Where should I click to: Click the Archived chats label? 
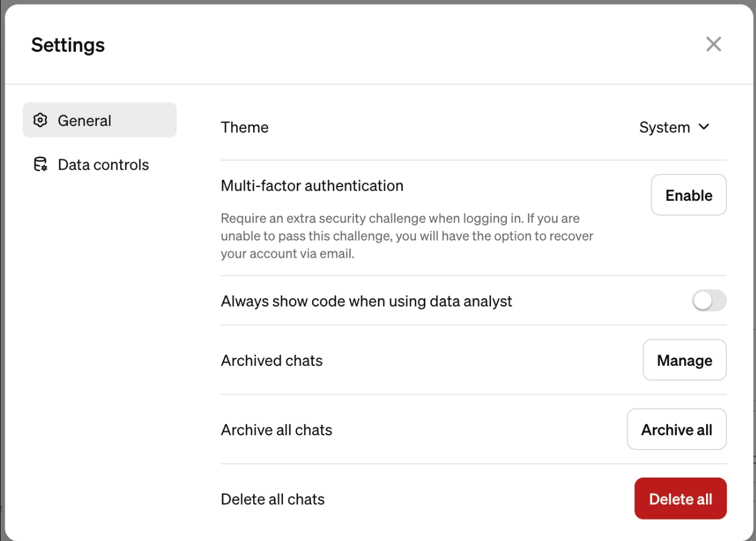[272, 361]
